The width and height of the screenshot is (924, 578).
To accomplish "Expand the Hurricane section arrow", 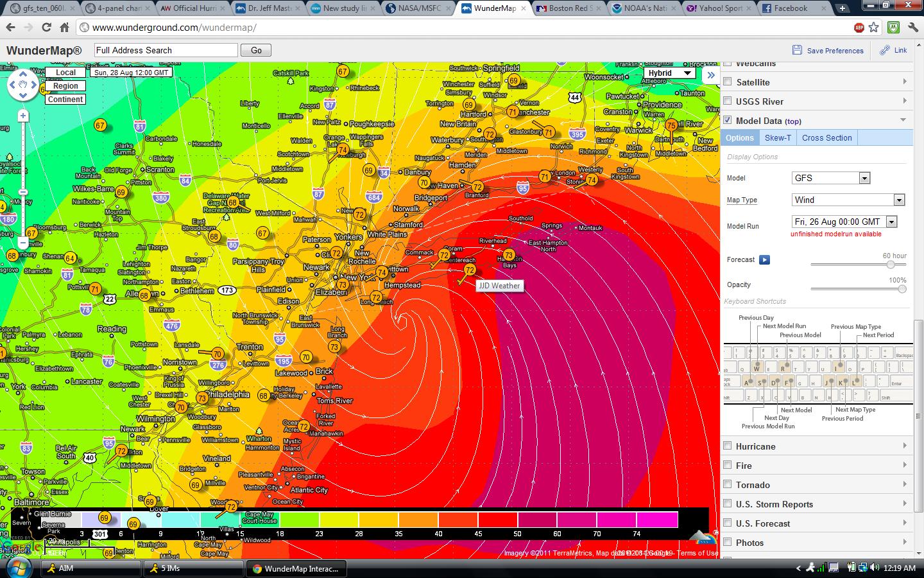I will click(905, 446).
